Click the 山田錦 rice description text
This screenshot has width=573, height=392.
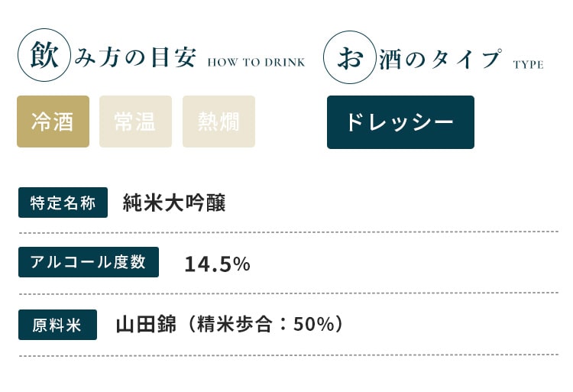146,324
